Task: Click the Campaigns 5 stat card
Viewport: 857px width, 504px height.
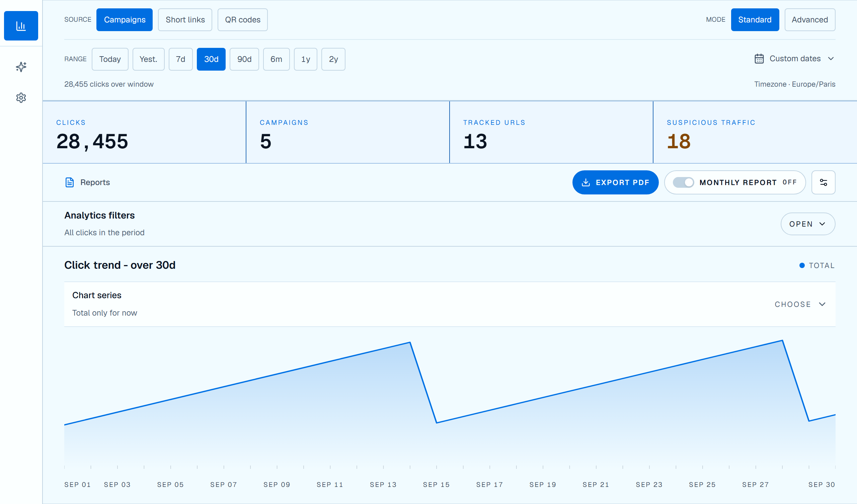Action: tap(347, 132)
